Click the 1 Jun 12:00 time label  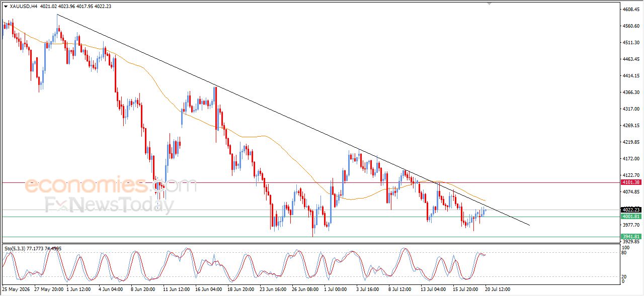tap(79, 289)
